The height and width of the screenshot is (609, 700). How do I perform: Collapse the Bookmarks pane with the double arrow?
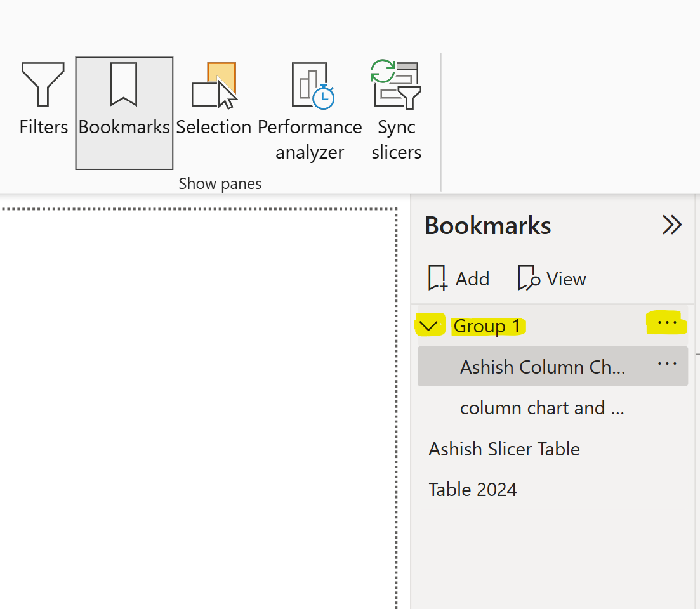click(671, 225)
